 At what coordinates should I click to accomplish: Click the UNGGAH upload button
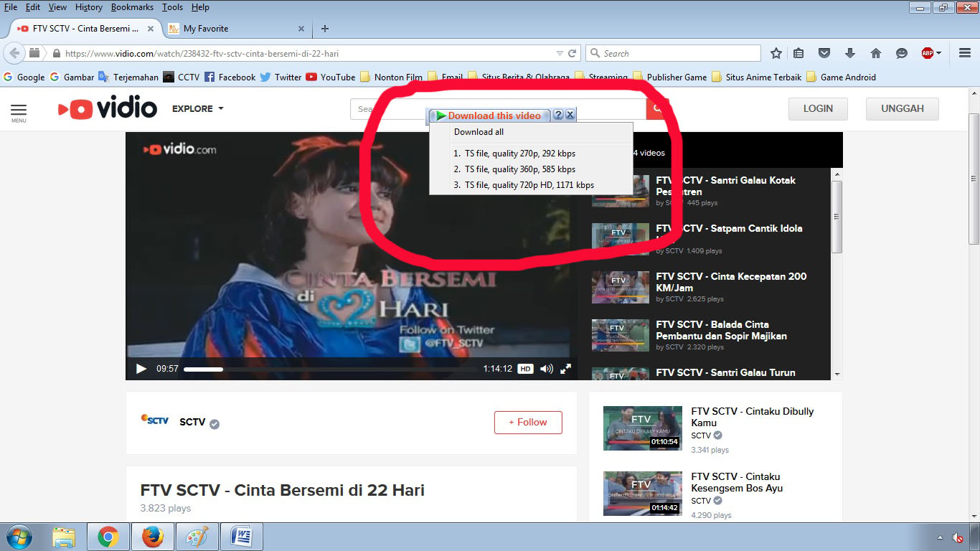tap(903, 108)
